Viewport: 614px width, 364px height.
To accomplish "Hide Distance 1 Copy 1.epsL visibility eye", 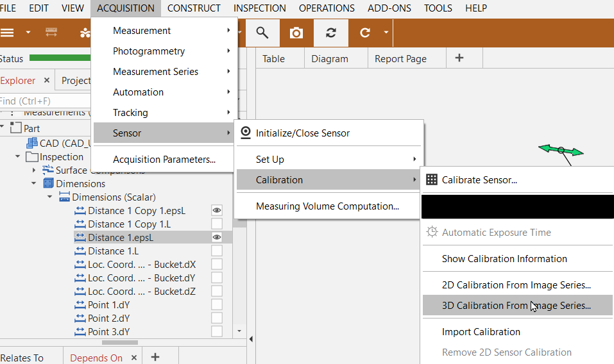I will (217, 210).
